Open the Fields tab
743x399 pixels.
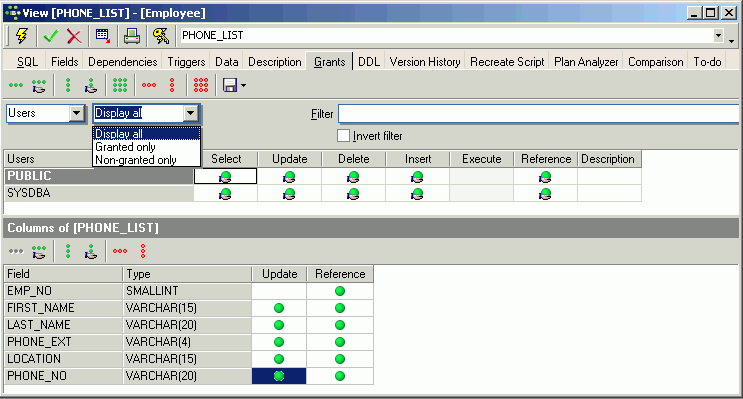(64, 62)
